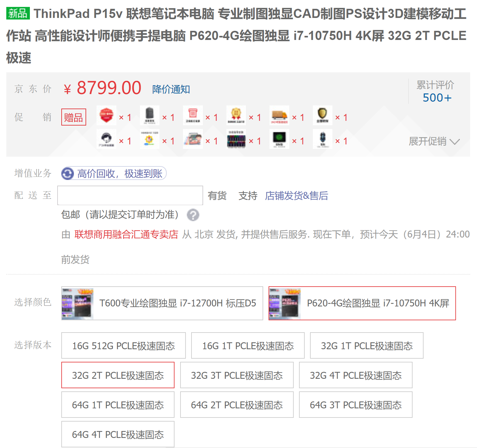Click the blue recycle icon beside 高价回收
This screenshot has height=448, width=477.
68,174
